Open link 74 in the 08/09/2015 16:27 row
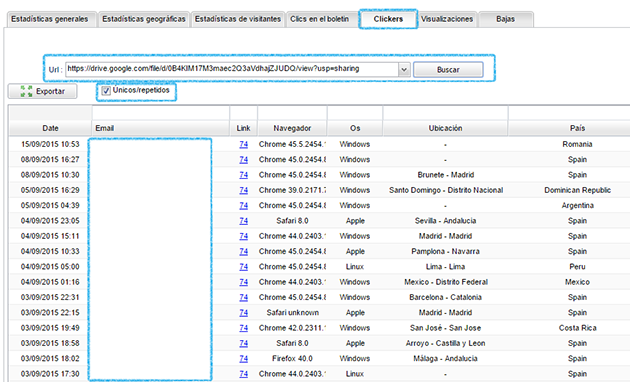 tap(243, 159)
